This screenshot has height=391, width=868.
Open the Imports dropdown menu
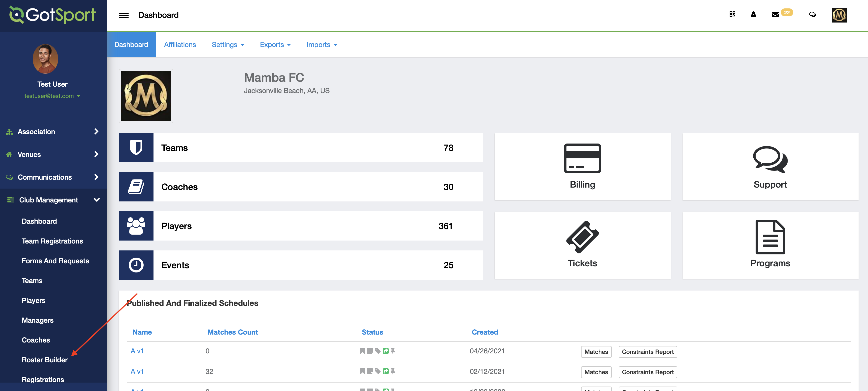[321, 45]
